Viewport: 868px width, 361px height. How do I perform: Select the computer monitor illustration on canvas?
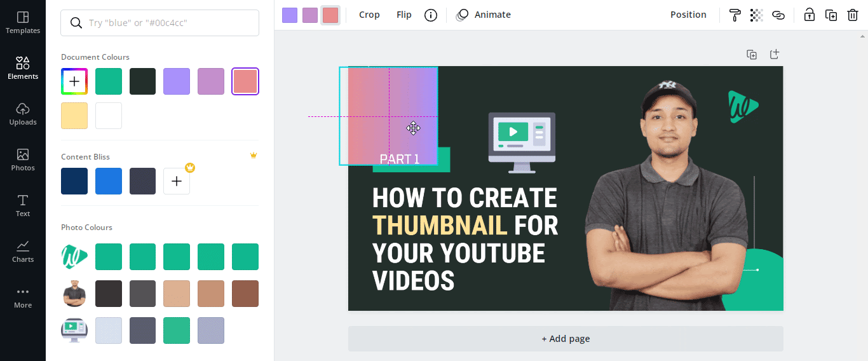522,142
